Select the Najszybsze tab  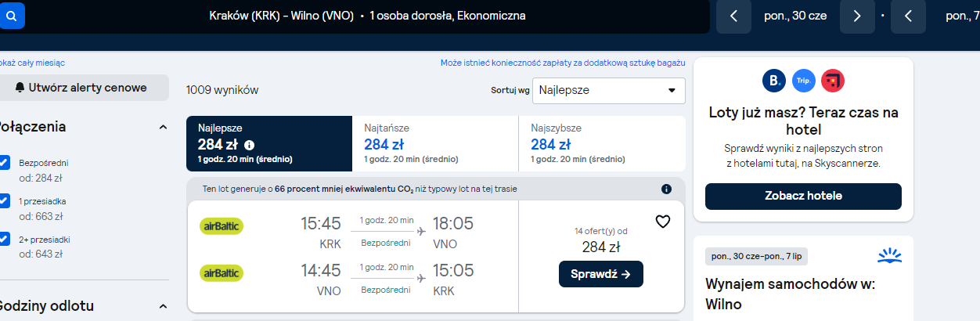pos(602,144)
